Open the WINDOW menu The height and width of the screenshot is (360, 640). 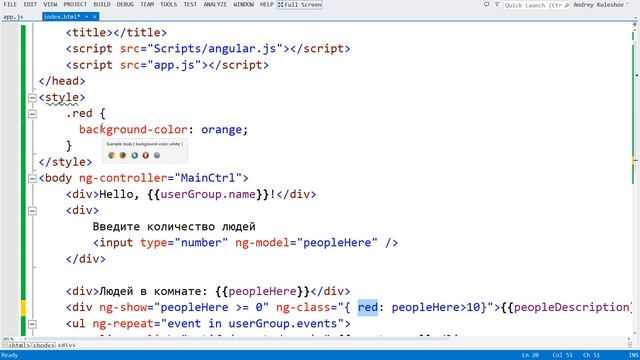pyautogui.click(x=244, y=4)
